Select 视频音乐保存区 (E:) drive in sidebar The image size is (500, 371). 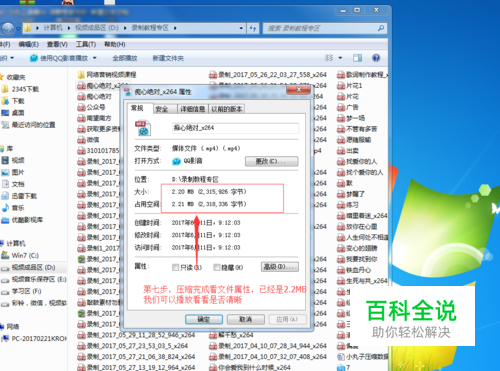(x=34, y=279)
